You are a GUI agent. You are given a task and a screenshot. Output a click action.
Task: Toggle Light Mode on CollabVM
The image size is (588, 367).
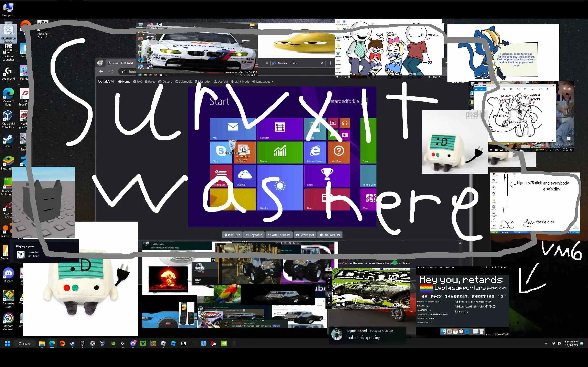coord(240,82)
